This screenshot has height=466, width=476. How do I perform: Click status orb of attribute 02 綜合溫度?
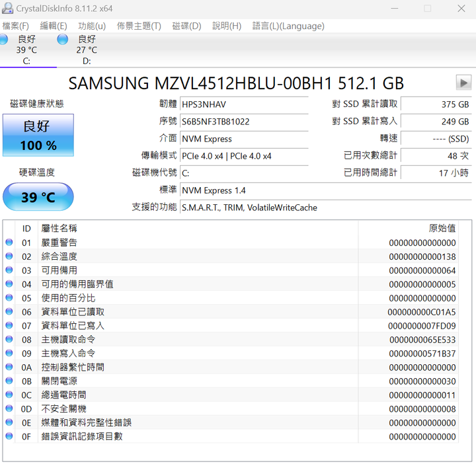coord(9,256)
